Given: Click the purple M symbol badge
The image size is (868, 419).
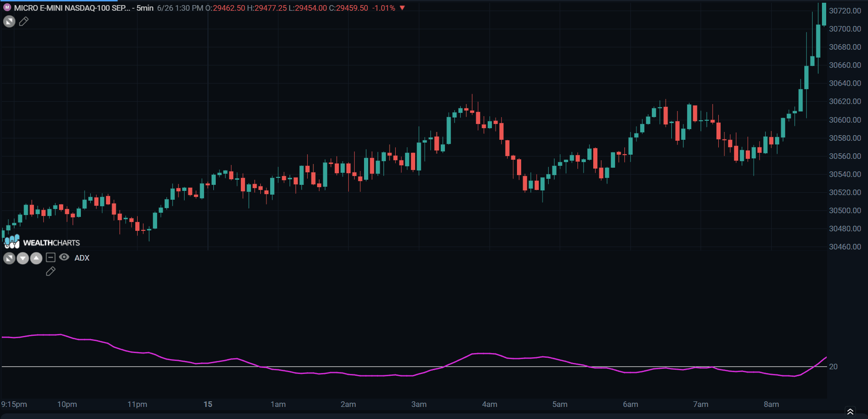Looking at the screenshot, I should point(7,7).
